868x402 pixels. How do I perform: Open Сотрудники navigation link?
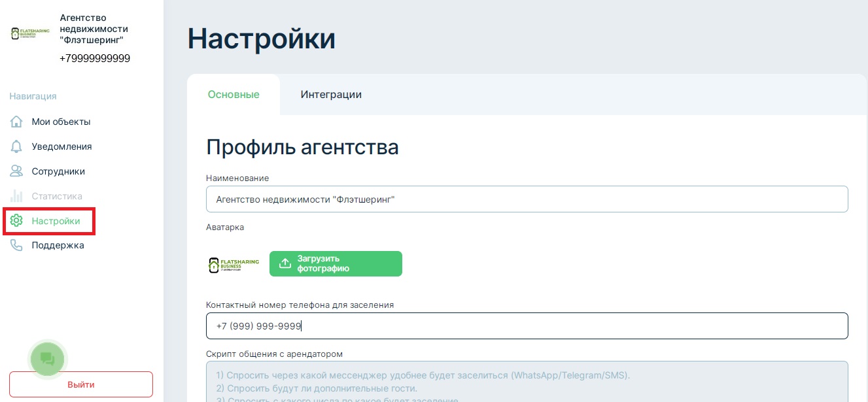click(x=58, y=171)
